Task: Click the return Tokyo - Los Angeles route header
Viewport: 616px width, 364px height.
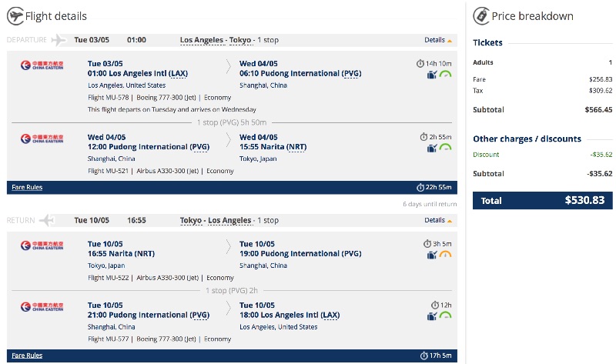Action: click(216, 220)
